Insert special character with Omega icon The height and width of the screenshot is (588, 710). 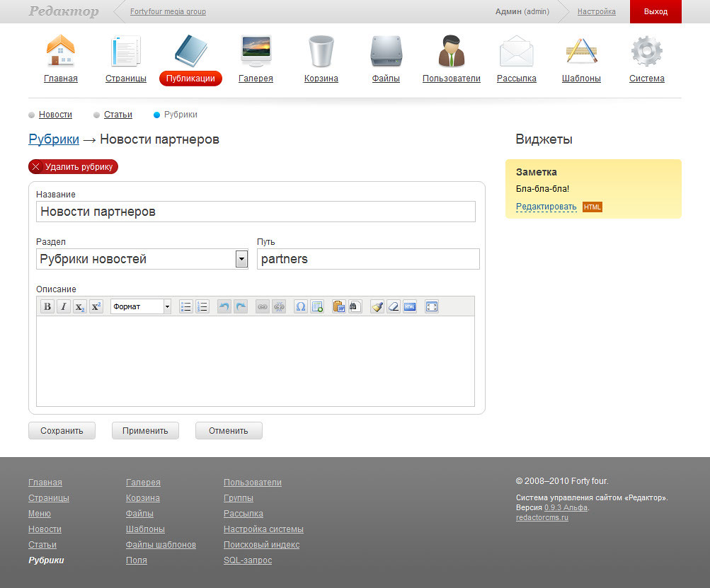(301, 306)
